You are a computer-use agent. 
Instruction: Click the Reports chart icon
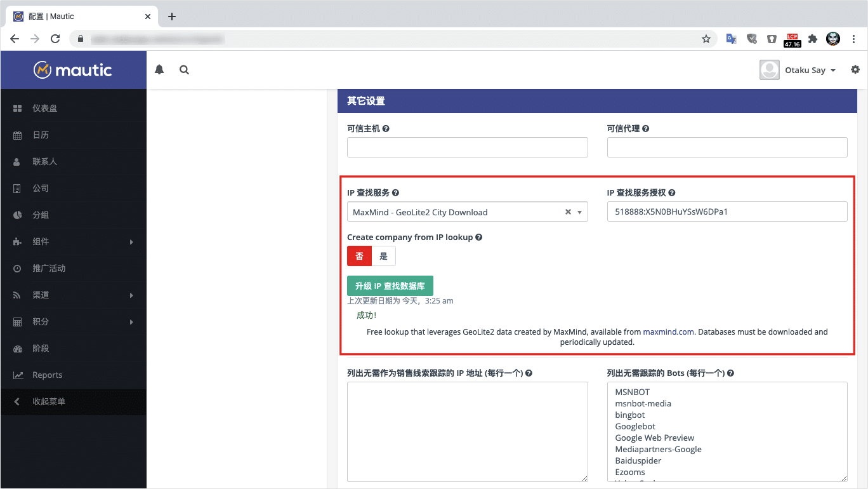coord(18,375)
